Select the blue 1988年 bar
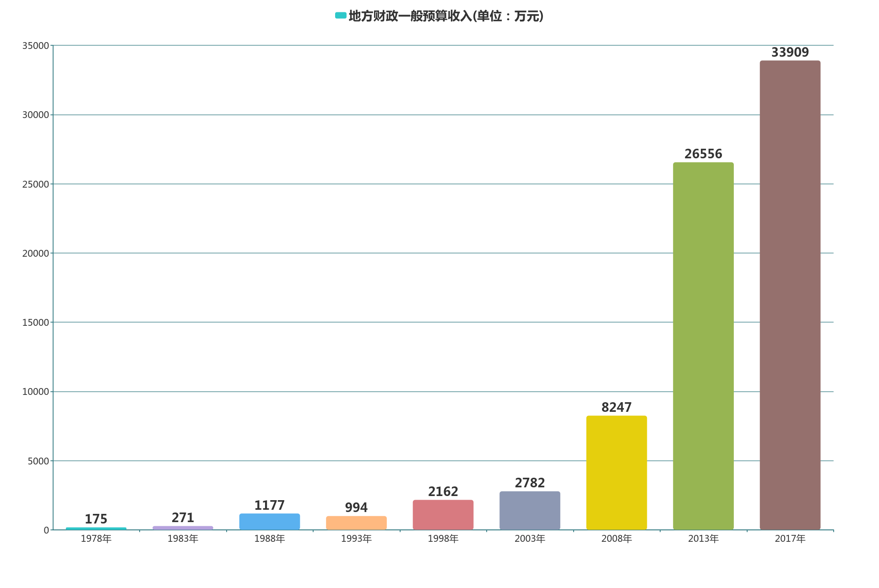 click(x=270, y=522)
